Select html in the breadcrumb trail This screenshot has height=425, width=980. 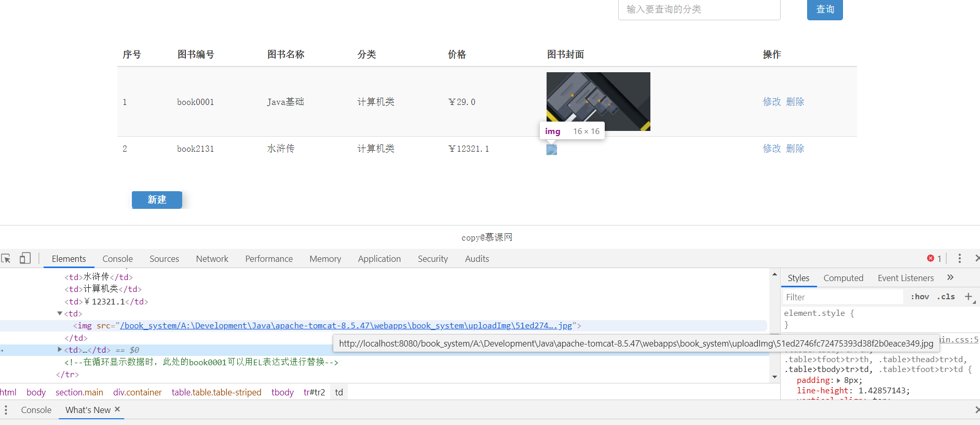pyautogui.click(x=8, y=392)
